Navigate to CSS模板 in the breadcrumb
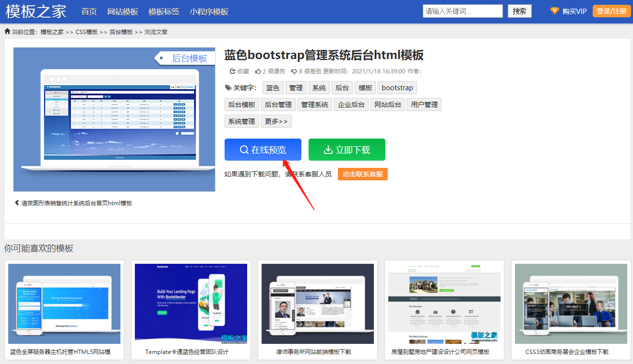The height and width of the screenshot is (364, 633). click(x=86, y=31)
